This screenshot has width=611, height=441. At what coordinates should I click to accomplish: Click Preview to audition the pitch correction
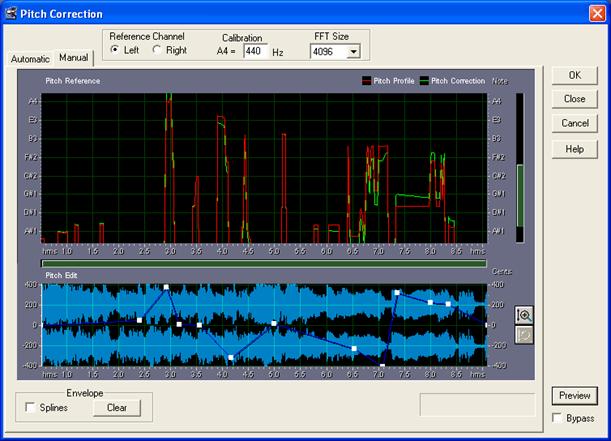(574, 396)
